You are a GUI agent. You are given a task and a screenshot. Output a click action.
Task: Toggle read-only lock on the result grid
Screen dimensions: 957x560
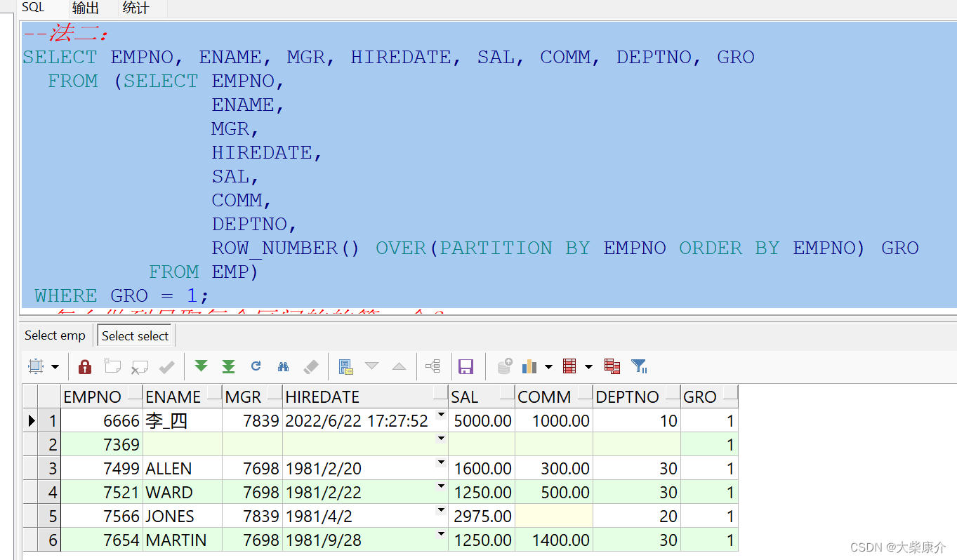coord(84,366)
